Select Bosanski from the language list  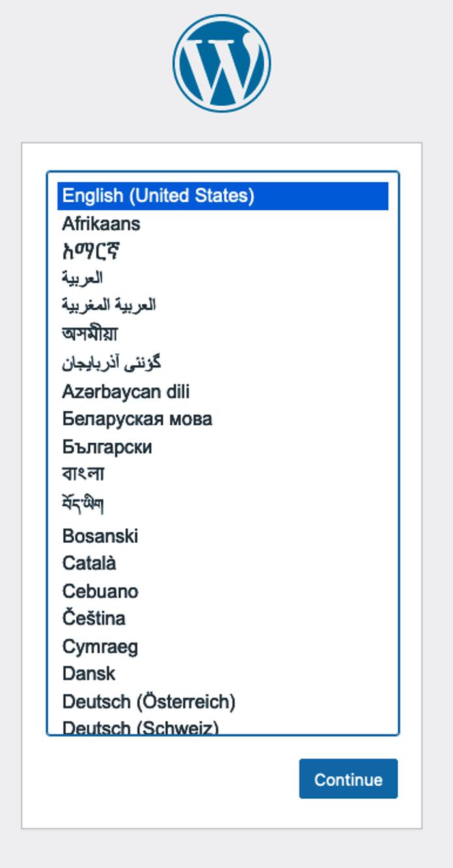coord(101,536)
